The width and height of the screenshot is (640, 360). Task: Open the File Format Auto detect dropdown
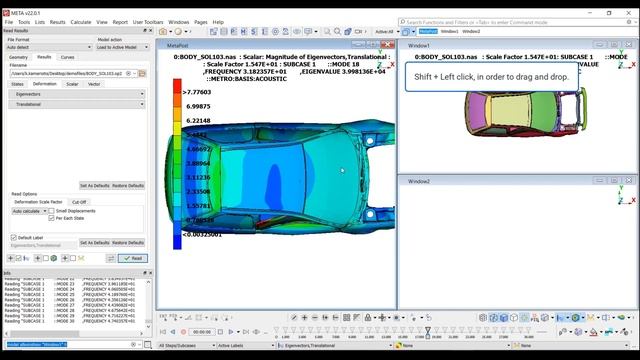point(49,47)
